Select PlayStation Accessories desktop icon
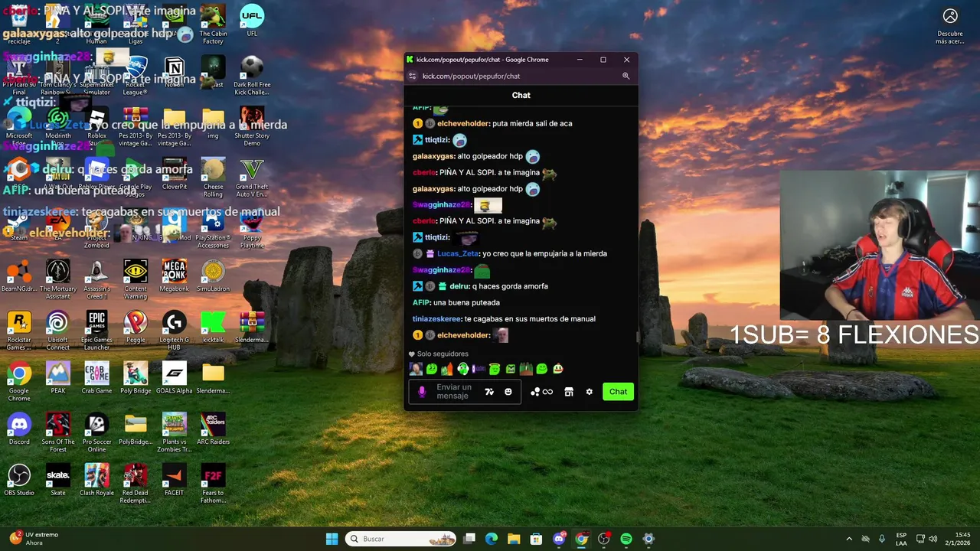 (x=213, y=229)
